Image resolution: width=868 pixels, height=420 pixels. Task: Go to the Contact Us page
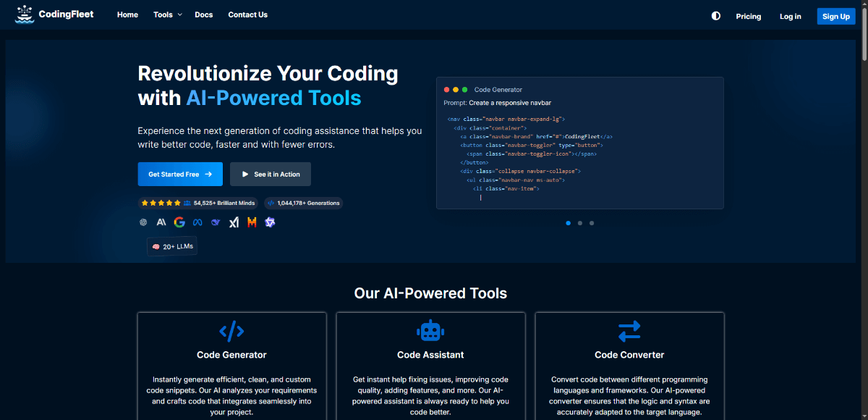(247, 14)
